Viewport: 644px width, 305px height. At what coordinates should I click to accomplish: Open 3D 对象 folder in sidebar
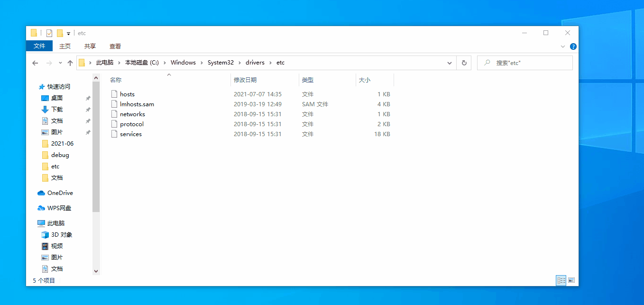62,234
